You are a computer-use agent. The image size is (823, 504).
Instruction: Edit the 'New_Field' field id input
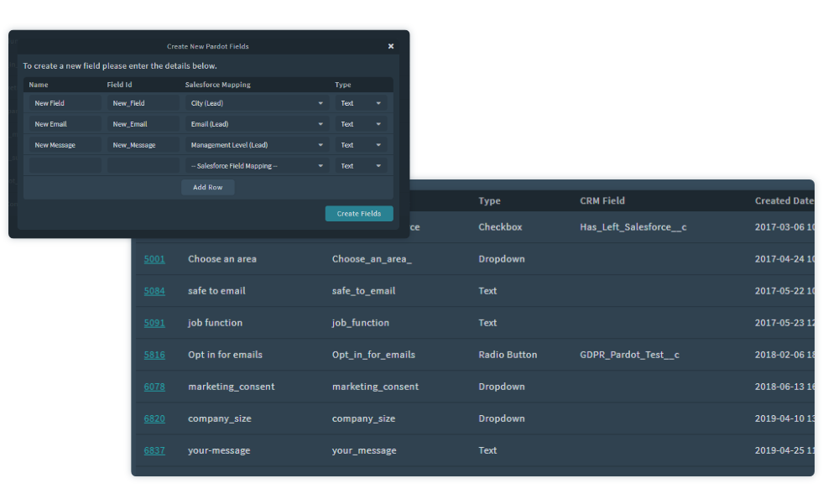pyautogui.click(x=143, y=103)
